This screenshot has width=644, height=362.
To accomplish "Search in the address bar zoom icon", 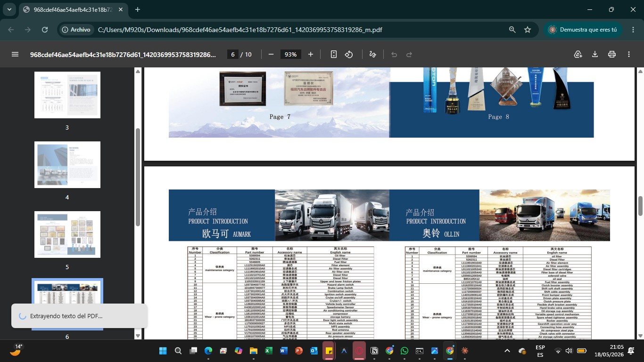I will pos(512,30).
